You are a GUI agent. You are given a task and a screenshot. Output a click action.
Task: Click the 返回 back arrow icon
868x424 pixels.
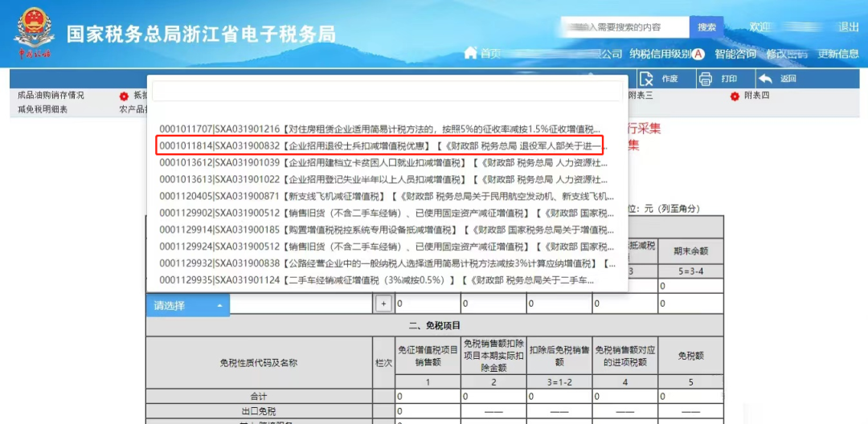click(x=766, y=79)
